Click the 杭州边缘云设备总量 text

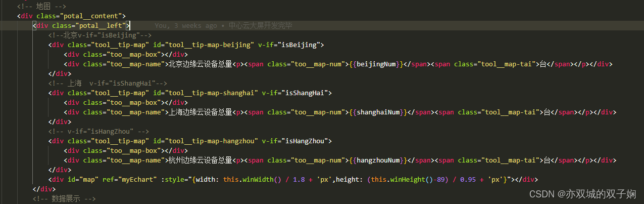(x=200, y=160)
